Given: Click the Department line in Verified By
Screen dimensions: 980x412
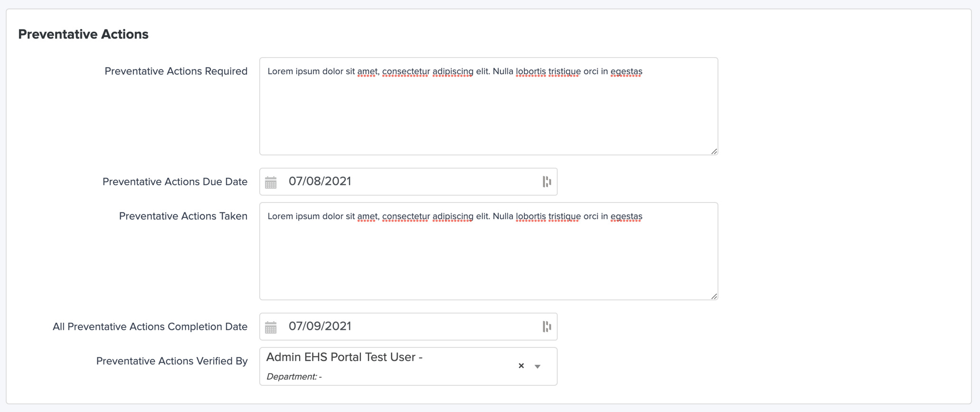Looking at the screenshot, I should 294,377.
